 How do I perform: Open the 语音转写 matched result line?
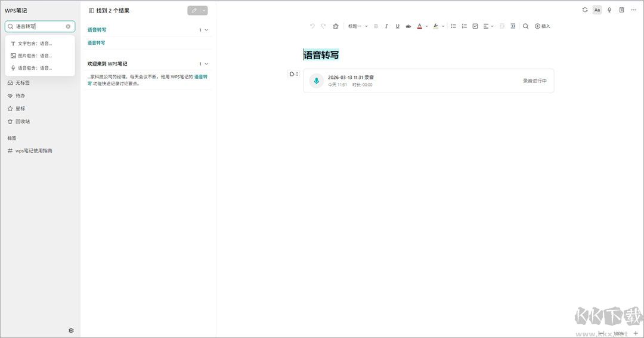[96, 43]
